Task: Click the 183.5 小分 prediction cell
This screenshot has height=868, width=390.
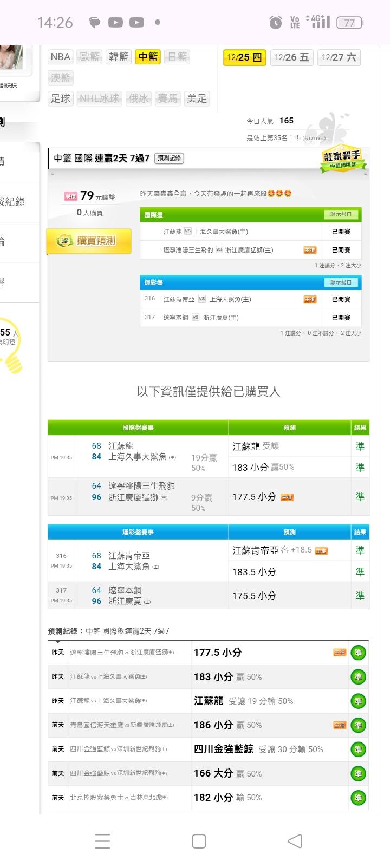Action: (289, 572)
